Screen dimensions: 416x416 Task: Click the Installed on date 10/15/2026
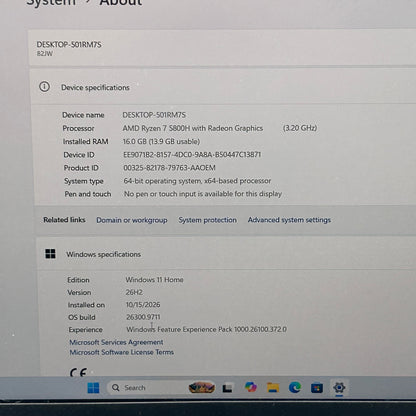143,305
